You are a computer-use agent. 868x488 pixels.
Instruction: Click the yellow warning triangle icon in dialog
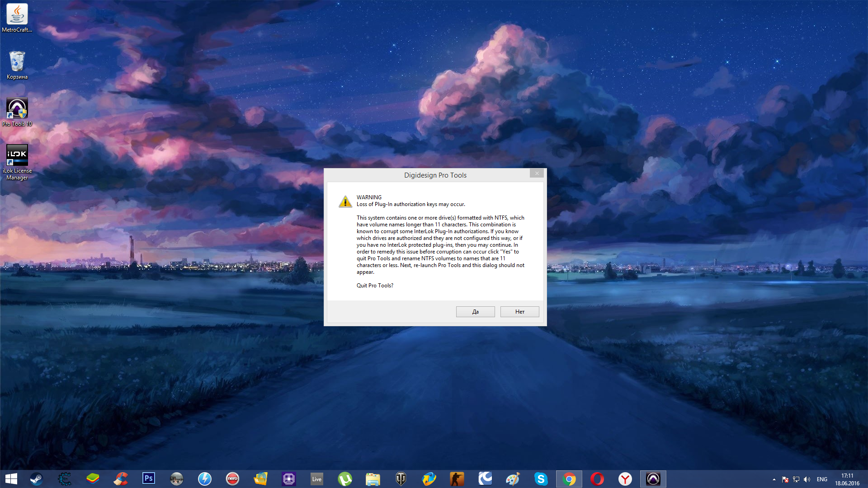(345, 201)
